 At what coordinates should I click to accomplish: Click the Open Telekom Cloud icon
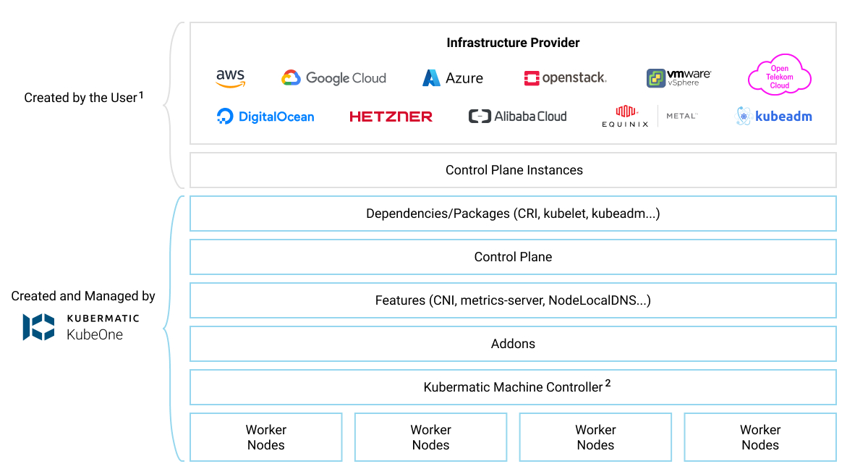pos(779,74)
